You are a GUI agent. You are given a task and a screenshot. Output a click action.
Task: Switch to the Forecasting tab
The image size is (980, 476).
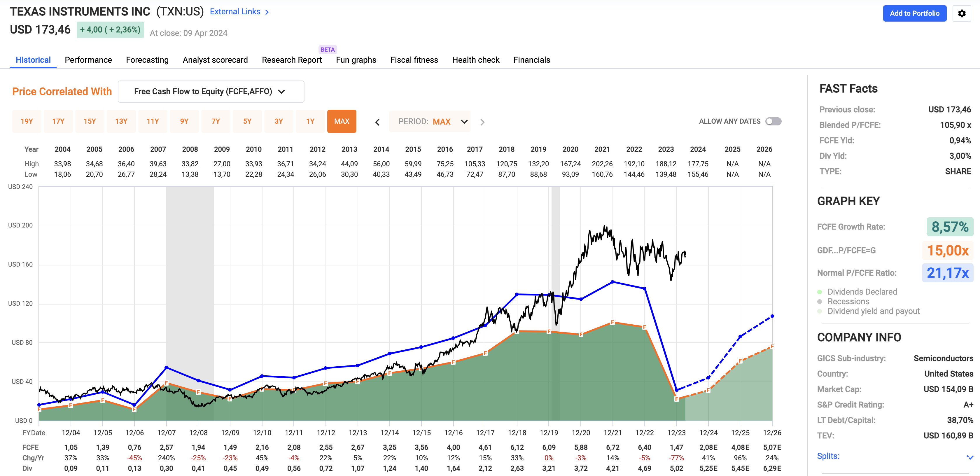click(x=147, y=60)
